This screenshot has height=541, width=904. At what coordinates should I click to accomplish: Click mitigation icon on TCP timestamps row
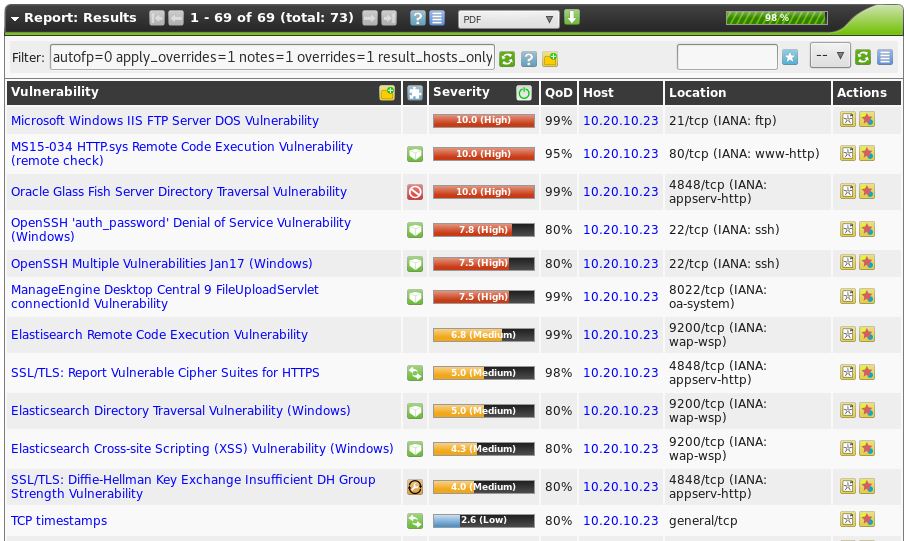(415, 521)
